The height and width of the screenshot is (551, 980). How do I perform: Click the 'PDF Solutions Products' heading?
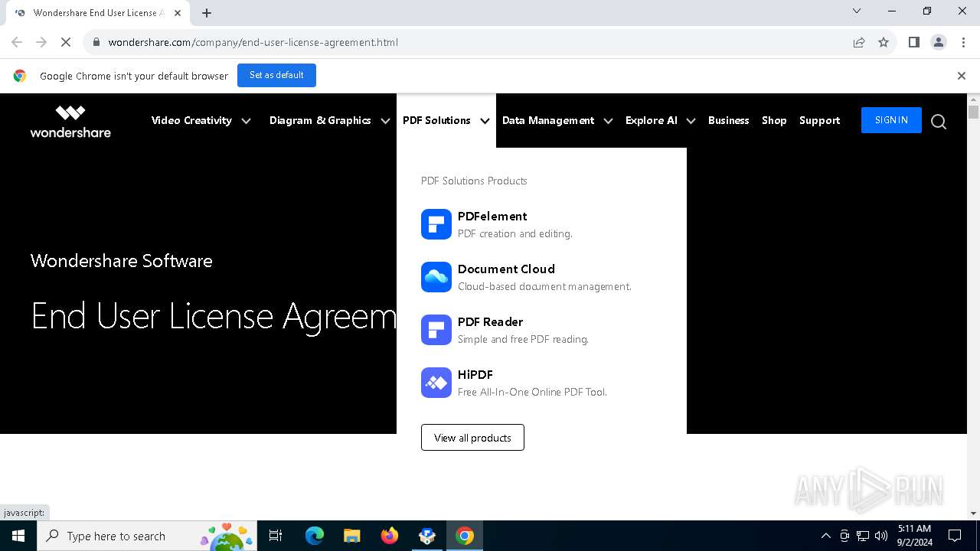[474, 181]
